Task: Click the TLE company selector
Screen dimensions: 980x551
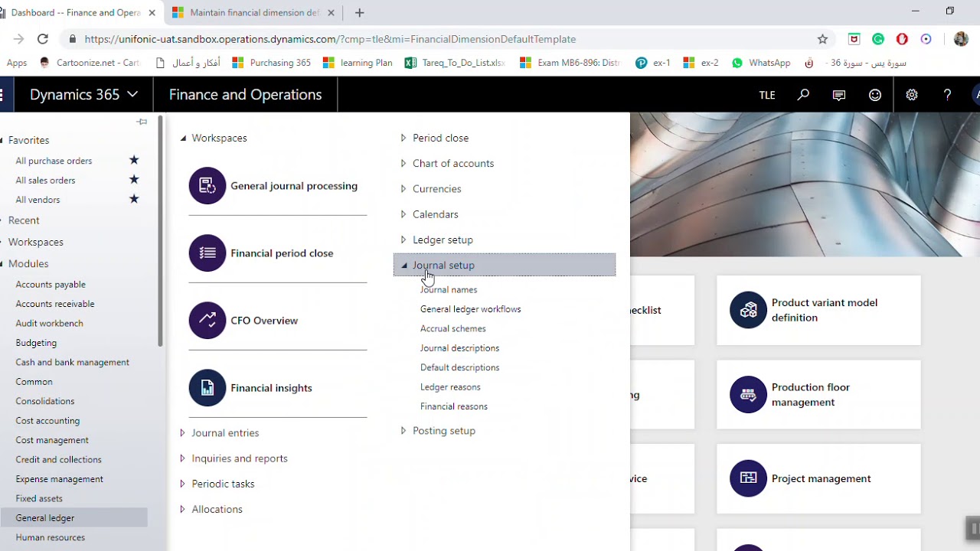Action: (x=767, y=95)
